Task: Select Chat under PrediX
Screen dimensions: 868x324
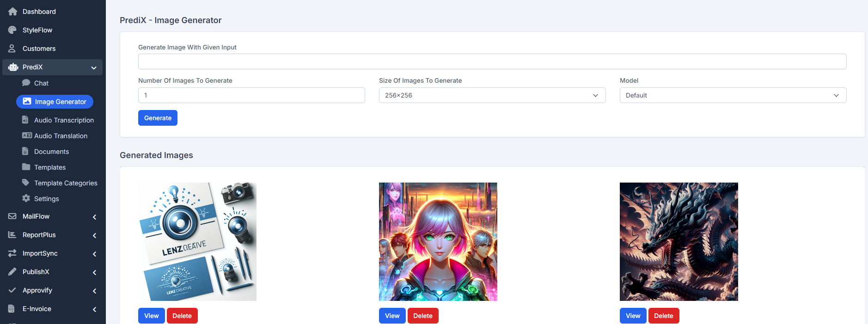Action: coord(41,83)
